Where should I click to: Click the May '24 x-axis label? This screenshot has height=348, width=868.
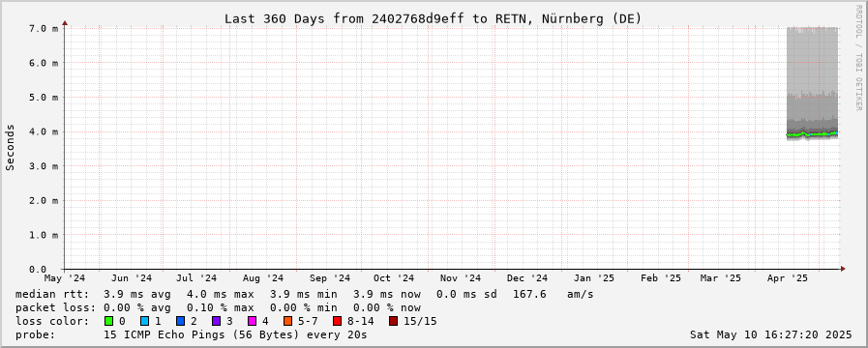(65, 278)
